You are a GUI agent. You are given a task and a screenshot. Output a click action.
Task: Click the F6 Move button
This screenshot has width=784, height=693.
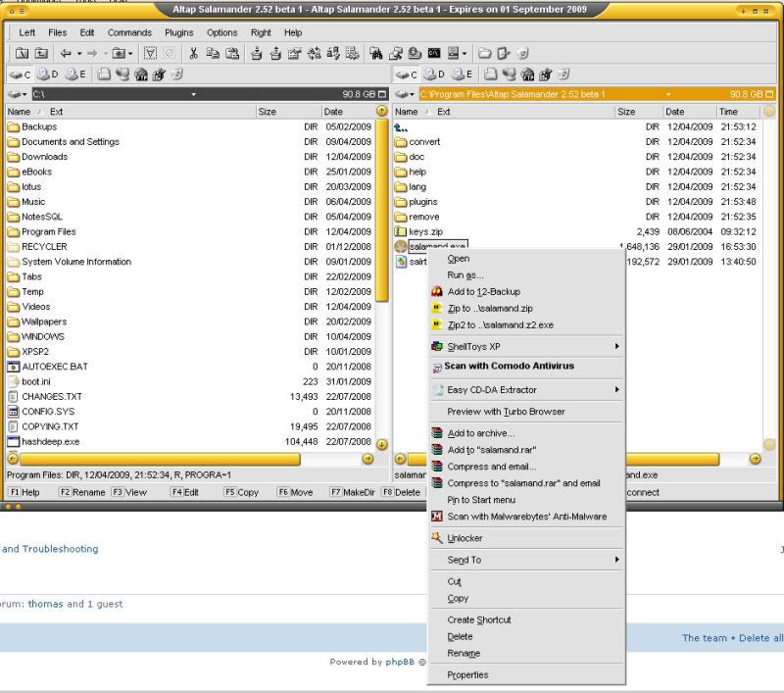(x=295, y=492)
